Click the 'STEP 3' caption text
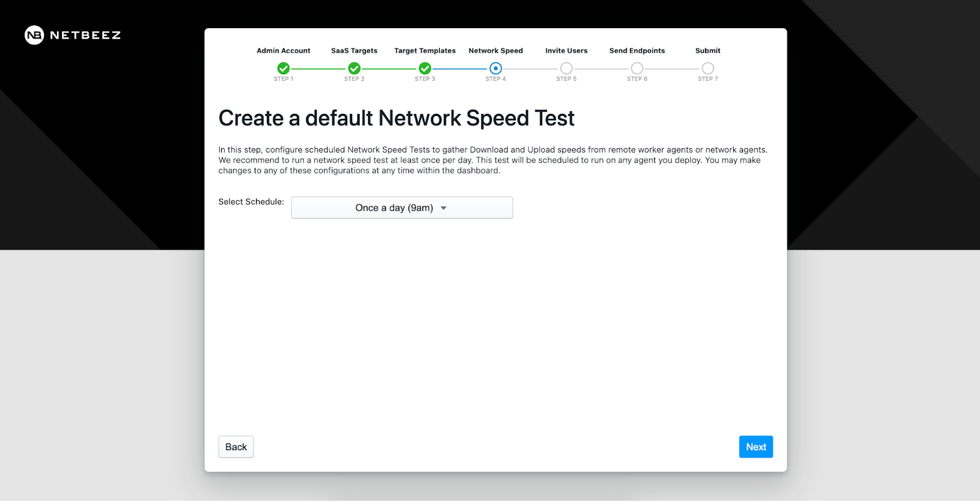The height and width of the screenshot is (501, 980). pyautogui.click(x=425, y=79)
